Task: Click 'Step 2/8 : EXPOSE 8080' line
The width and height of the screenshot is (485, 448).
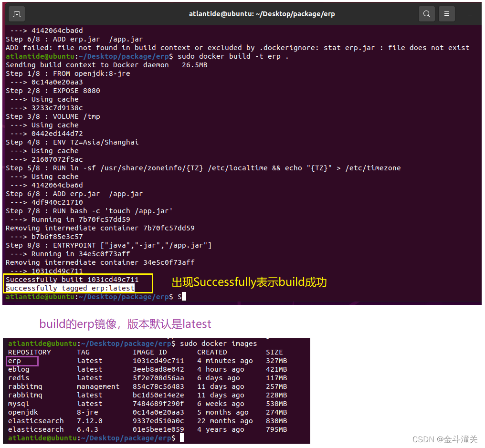Action: [x=53, y=91]
